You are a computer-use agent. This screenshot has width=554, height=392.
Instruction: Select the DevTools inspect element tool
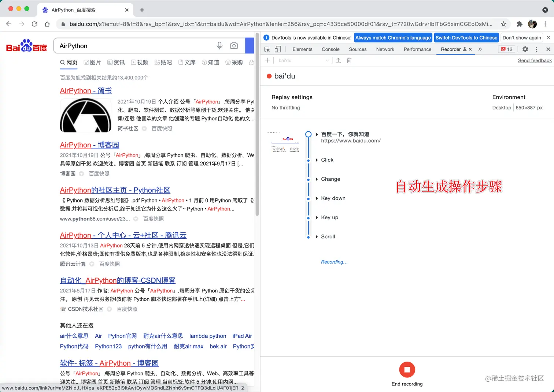(267, 49)
